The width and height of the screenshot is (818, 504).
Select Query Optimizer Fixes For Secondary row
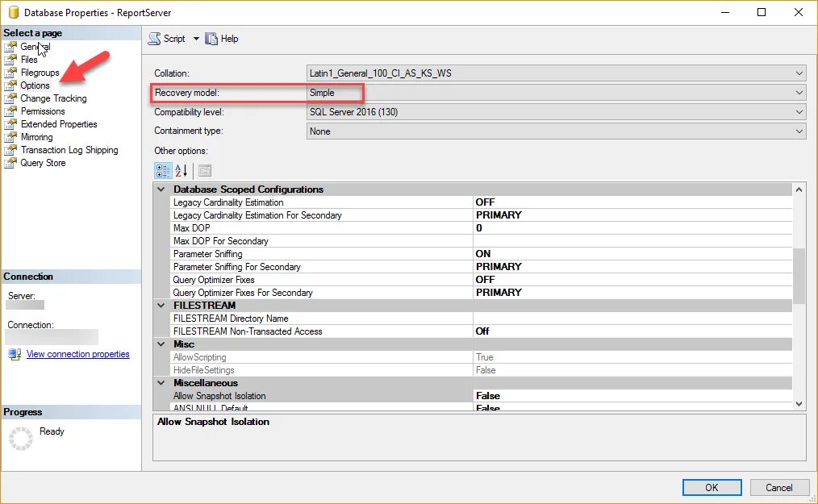point(481,293)
